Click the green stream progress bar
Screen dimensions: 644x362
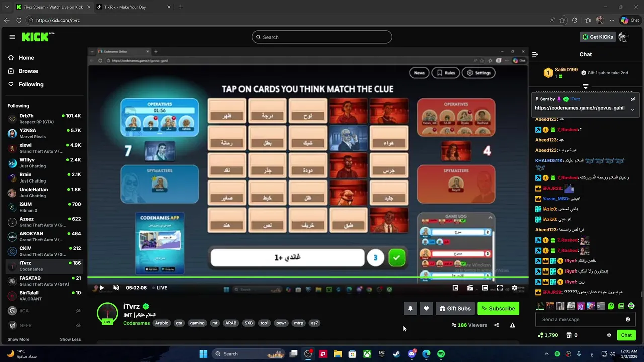[x=307, y=277]
